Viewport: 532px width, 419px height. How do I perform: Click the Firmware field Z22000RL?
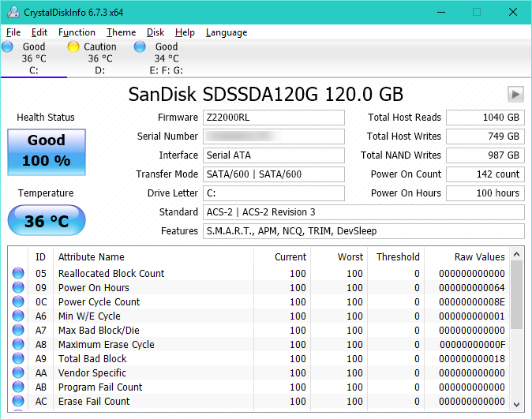pos(274,118)
